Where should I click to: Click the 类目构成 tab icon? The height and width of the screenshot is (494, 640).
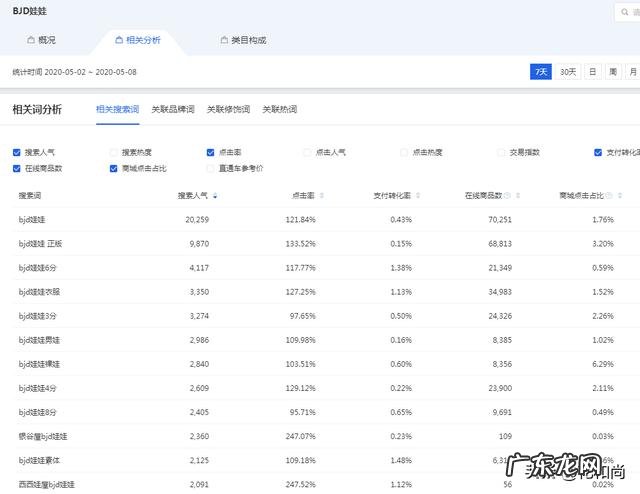224,40
